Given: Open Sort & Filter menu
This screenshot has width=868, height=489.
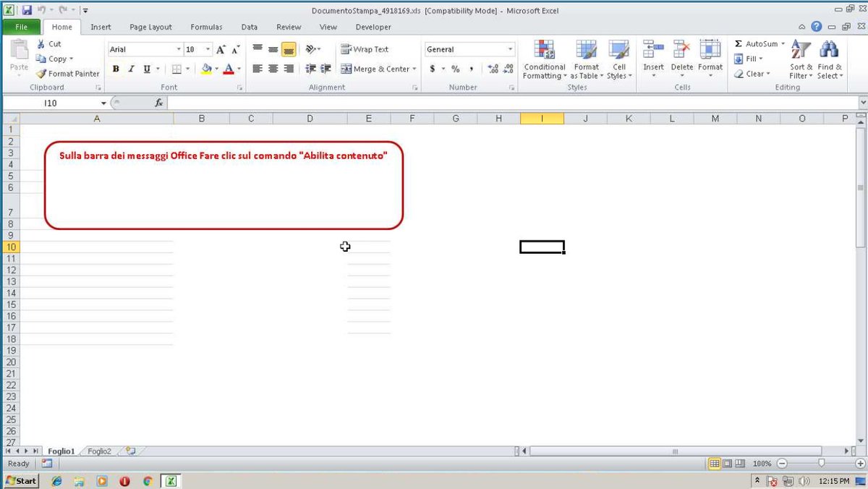Looking at the screenshot, I should click(801, 59).
